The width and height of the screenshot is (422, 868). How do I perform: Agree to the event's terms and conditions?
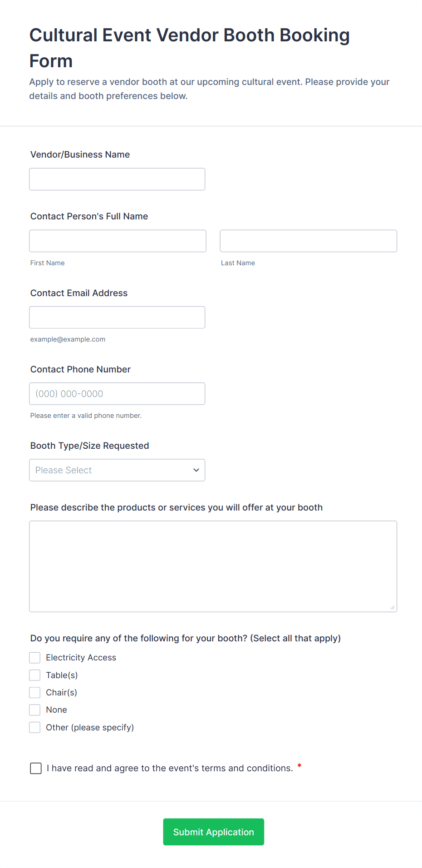(36, 768)
